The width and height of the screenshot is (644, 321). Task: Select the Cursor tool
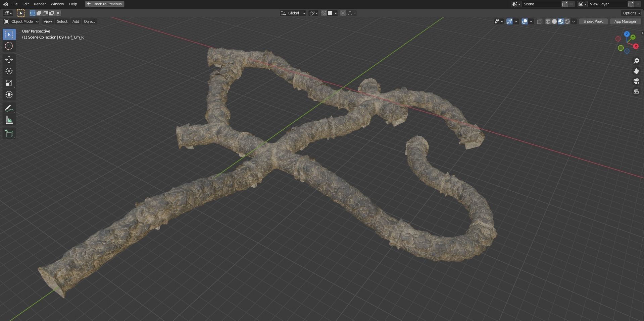click(9, 46)
